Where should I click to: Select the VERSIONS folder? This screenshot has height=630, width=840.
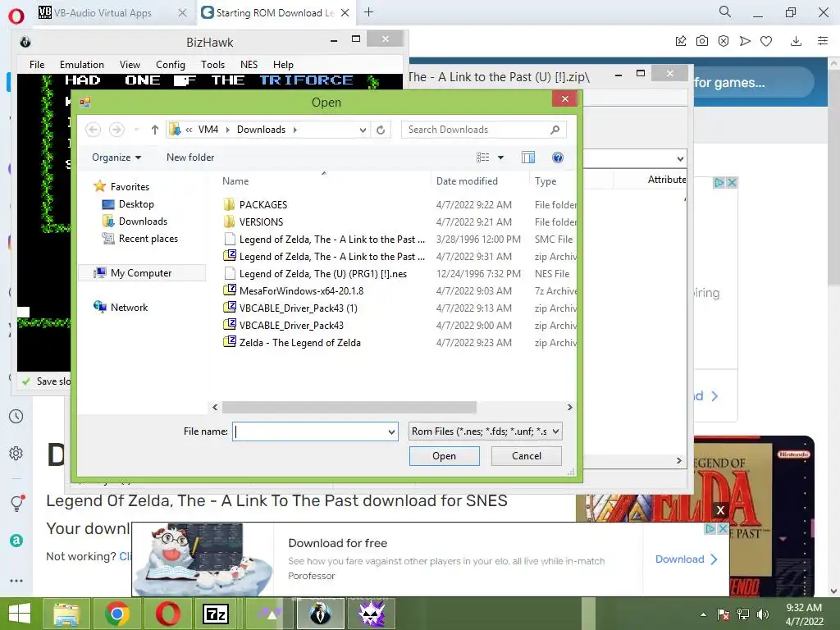pos(261,221)
